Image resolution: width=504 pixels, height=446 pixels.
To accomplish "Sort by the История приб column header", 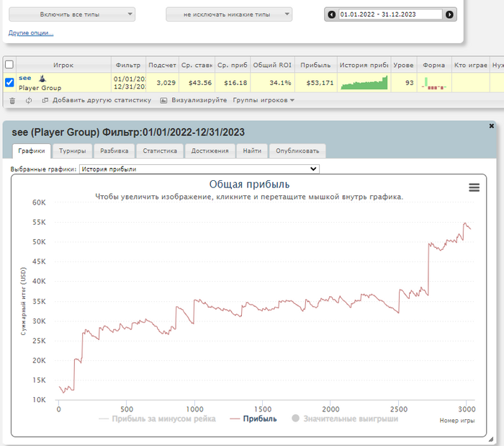I will [364, 65].
